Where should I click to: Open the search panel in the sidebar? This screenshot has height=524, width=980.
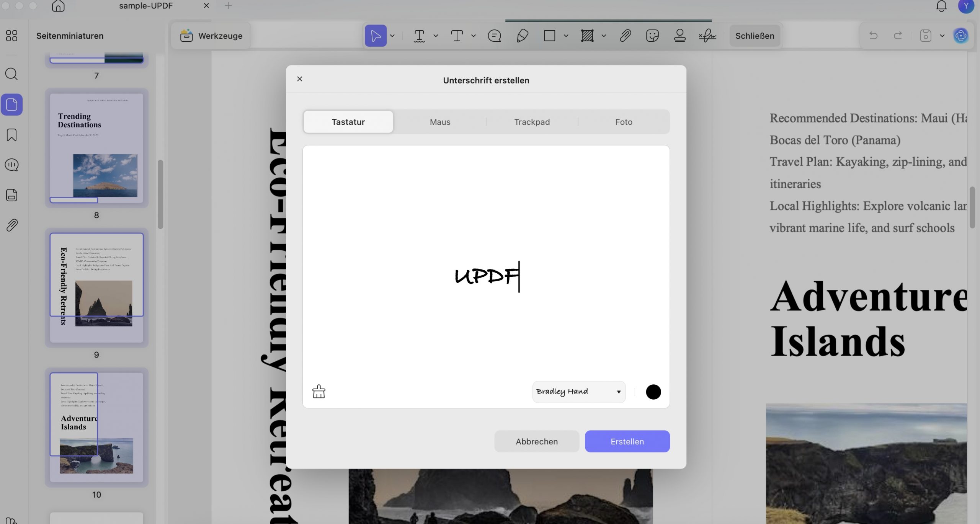coord(11,74)
